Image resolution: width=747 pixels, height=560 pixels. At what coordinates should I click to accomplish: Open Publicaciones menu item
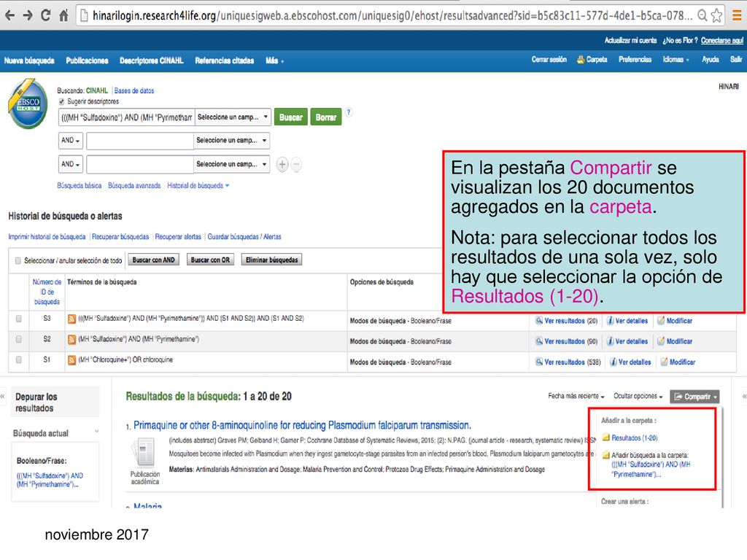[x=87, y=61]
